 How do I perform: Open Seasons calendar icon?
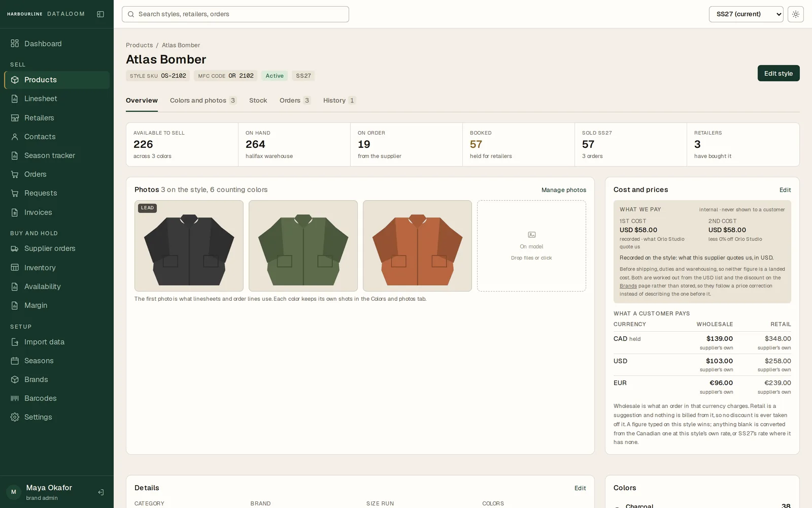(x=15, y=361)
